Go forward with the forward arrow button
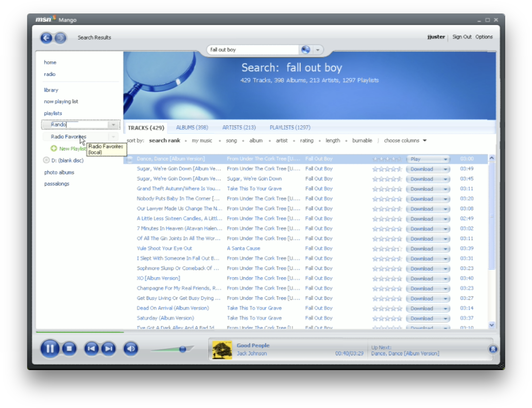This screenshot has height=408, width=532. pyautogui.click(x=60, y=38)
